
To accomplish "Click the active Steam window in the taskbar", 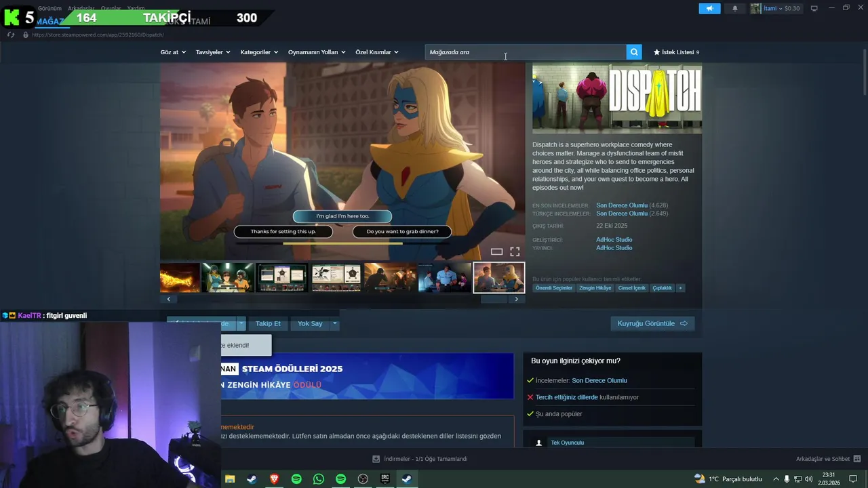I will click(407, 479).
